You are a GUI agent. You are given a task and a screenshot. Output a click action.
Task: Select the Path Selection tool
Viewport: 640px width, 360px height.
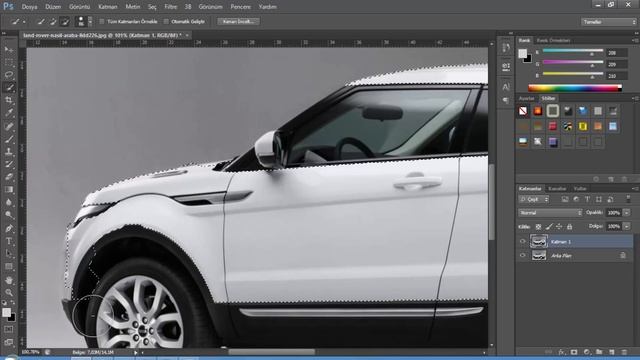click(9, 253)
